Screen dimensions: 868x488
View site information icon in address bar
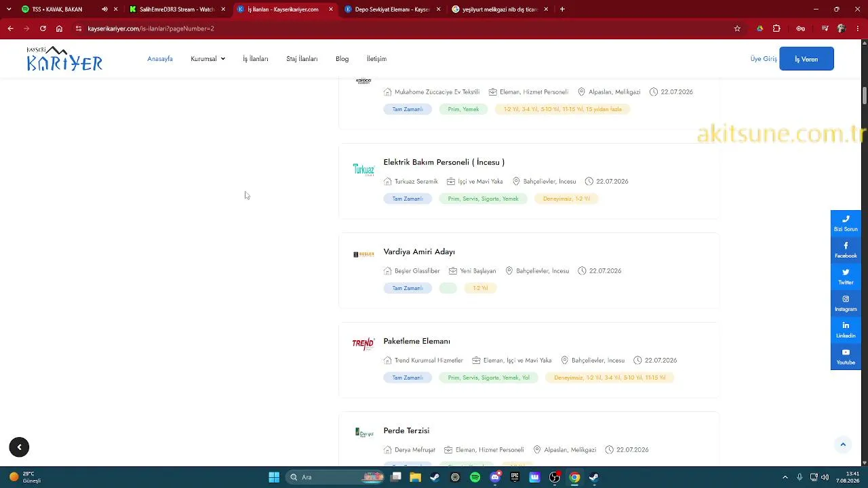pos(79,28)
